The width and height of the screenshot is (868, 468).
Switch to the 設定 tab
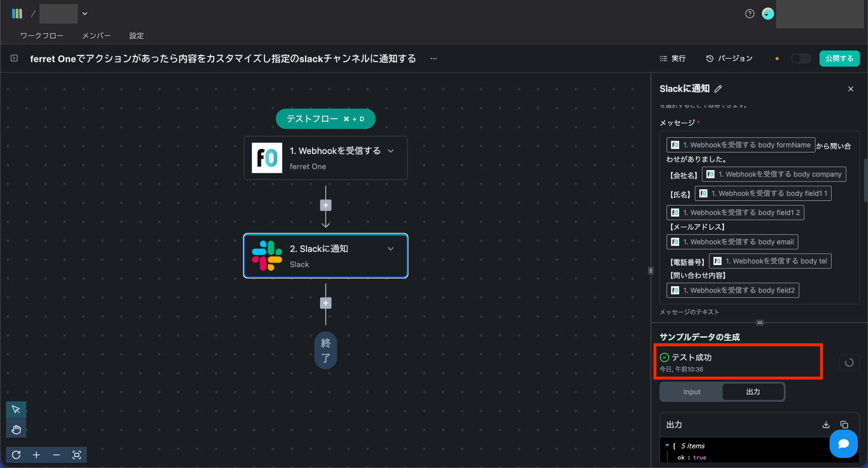[x=136, y=36]
